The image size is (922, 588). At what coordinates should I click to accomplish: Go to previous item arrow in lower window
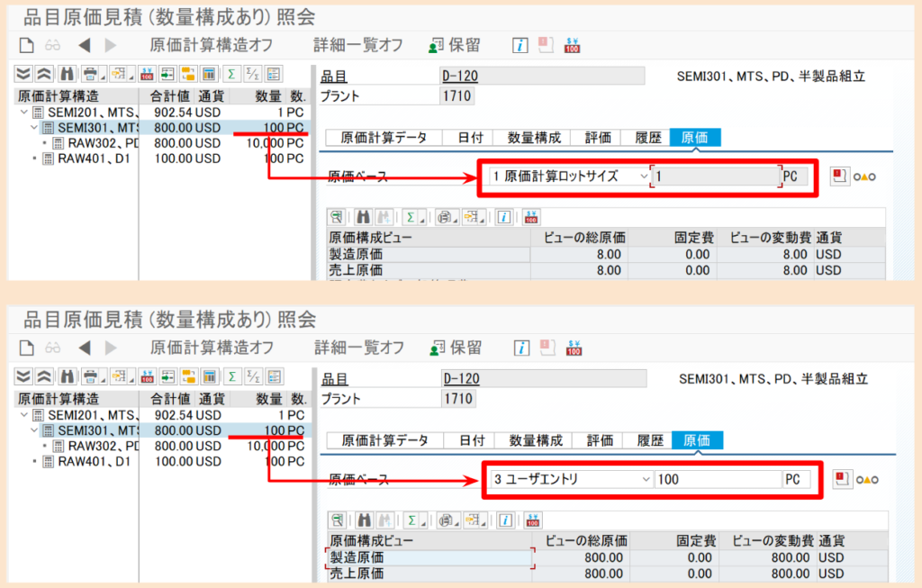click(86, 348)
